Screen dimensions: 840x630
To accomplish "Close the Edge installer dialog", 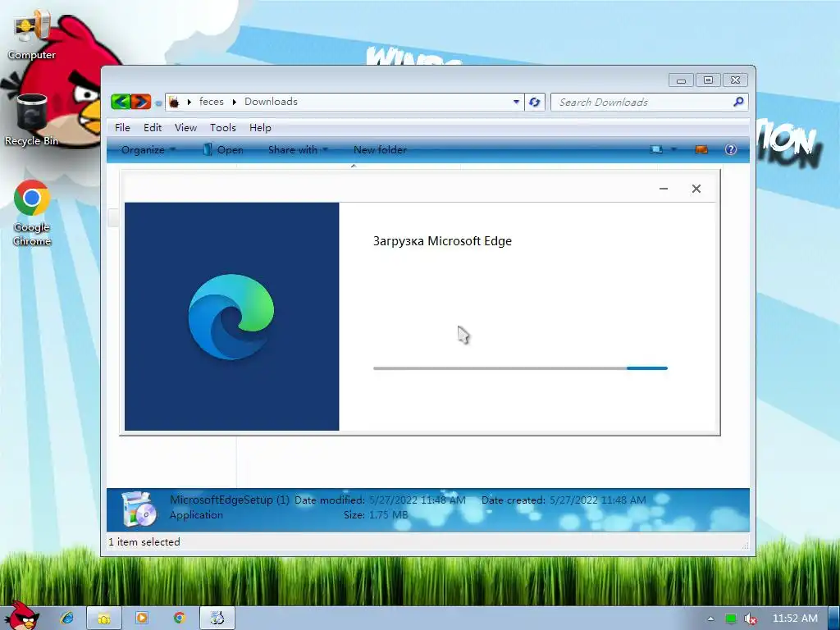I will 696,189.
